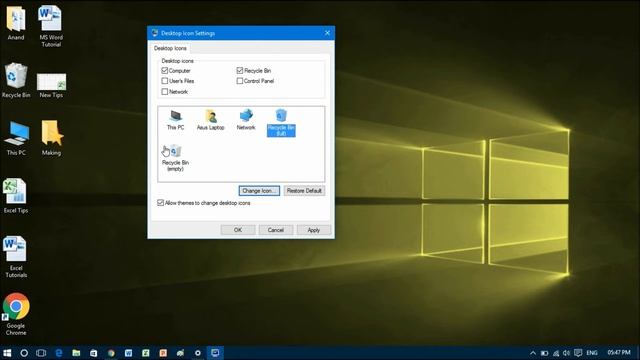The width and height of the screenshot is (640, 360).
Task: Open PowerPoint from the taskbar
Action: pos(163,353)
